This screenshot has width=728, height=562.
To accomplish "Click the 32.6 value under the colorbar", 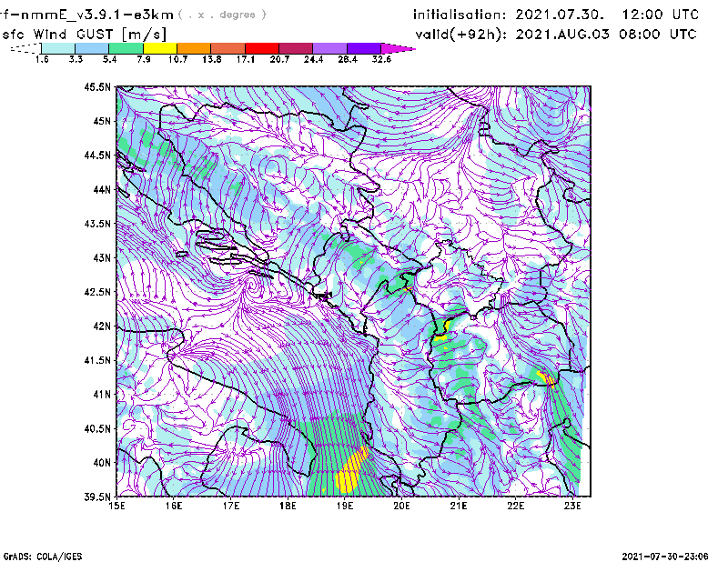I will click(381, 59).
